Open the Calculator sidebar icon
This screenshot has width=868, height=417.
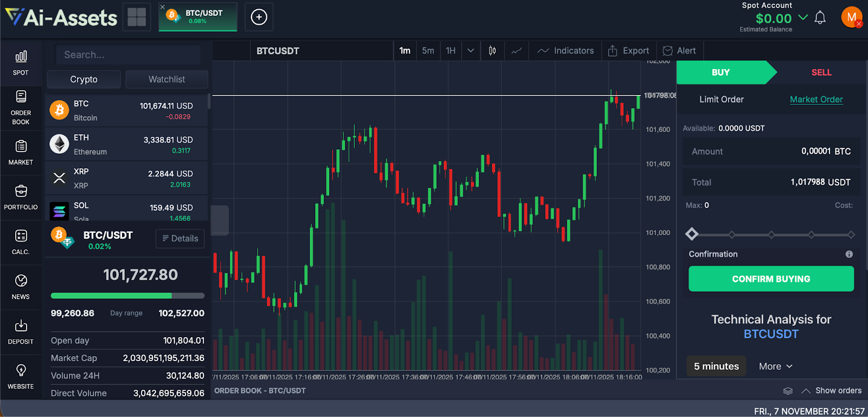(x=21, y=242)
